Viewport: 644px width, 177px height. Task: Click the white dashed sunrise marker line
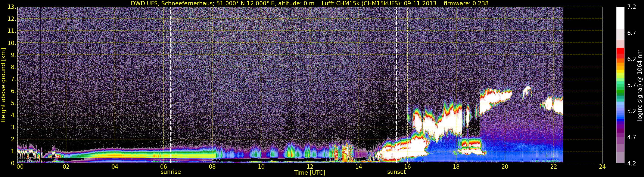(171, 85)
